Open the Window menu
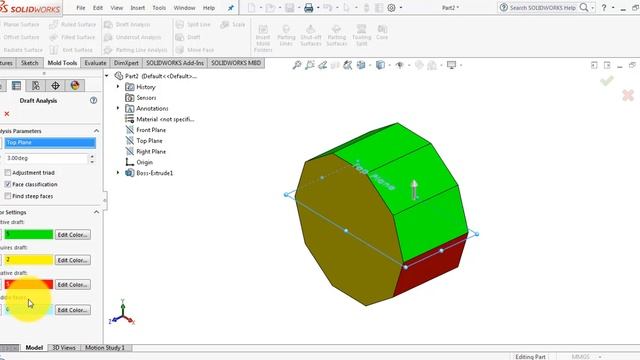The height and width of the screenshot is (360, 640). (x=184, y=8)
